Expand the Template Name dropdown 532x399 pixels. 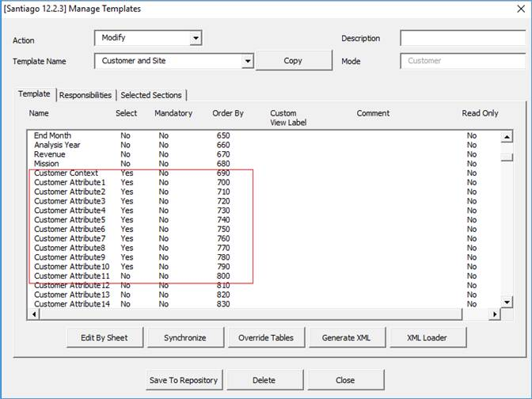[x=248, y=61]
